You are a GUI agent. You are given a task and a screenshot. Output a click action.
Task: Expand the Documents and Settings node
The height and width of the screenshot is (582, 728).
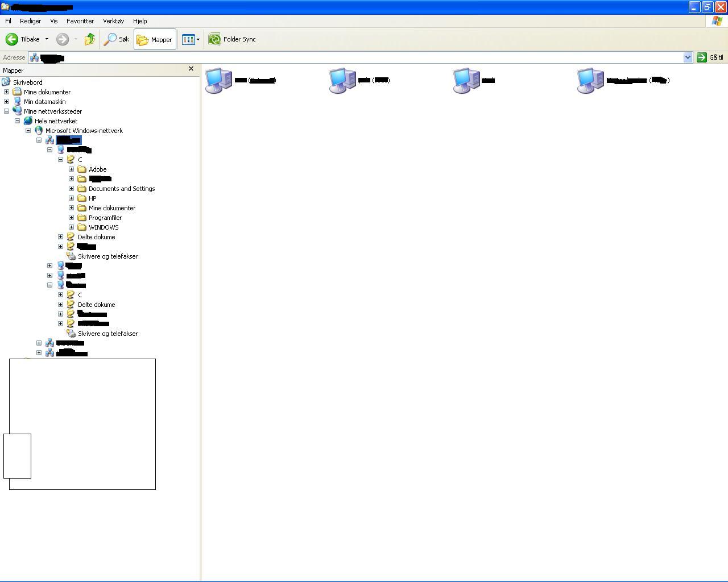[x=71, y=189]
